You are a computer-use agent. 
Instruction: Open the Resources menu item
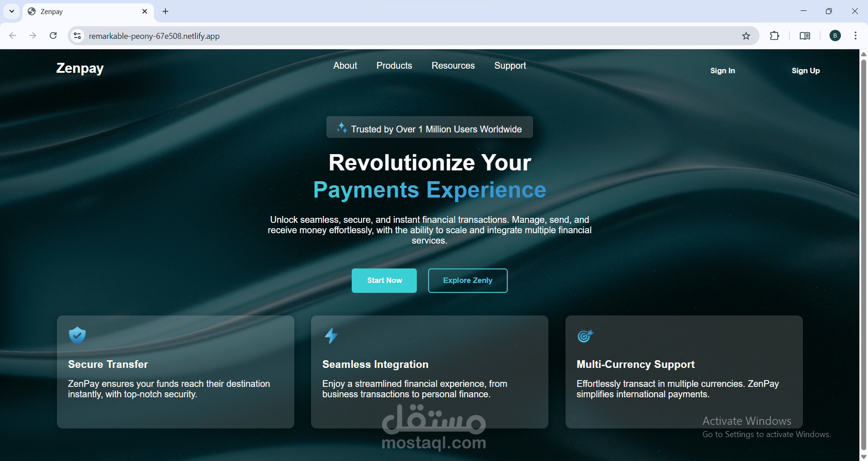click(x=453, y=66)
